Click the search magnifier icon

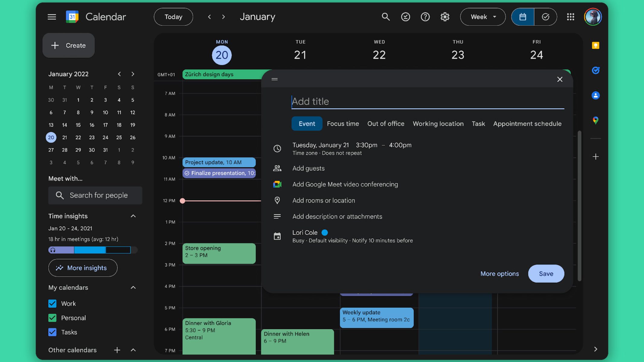click(386, 17)
